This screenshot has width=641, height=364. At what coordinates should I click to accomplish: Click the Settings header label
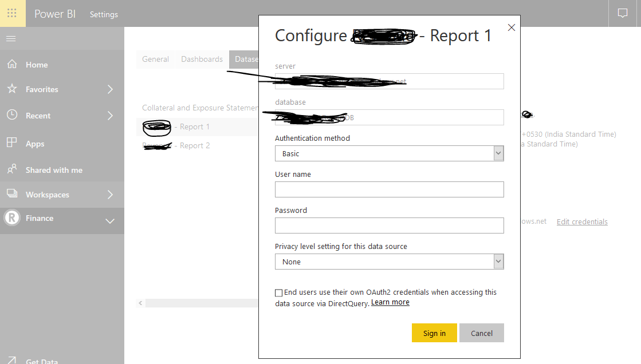click(x=104, y=14)
